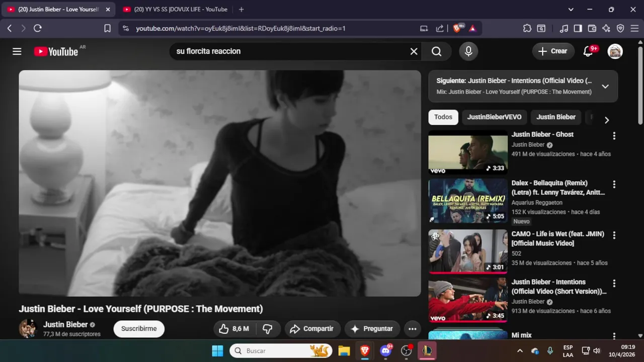Image resolution: width=644 pixels, height=362 pixels.
Task: Open YouTube notifications bell
Action: 588,51
